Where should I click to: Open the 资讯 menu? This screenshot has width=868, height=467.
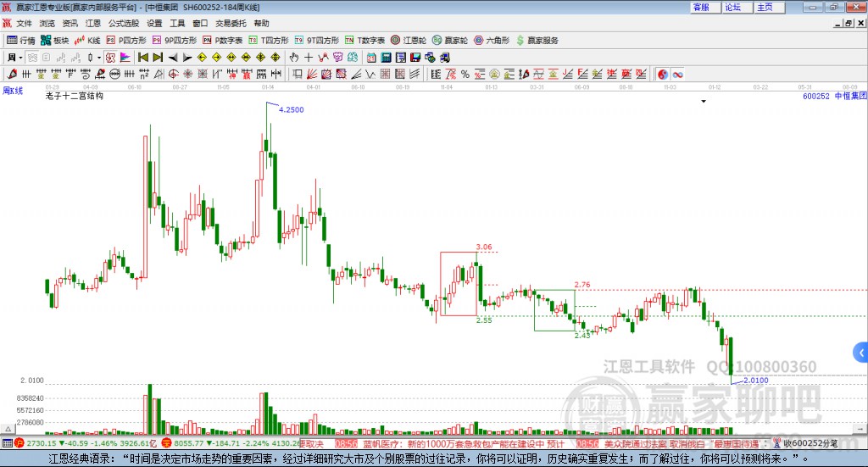coord(70,23)
